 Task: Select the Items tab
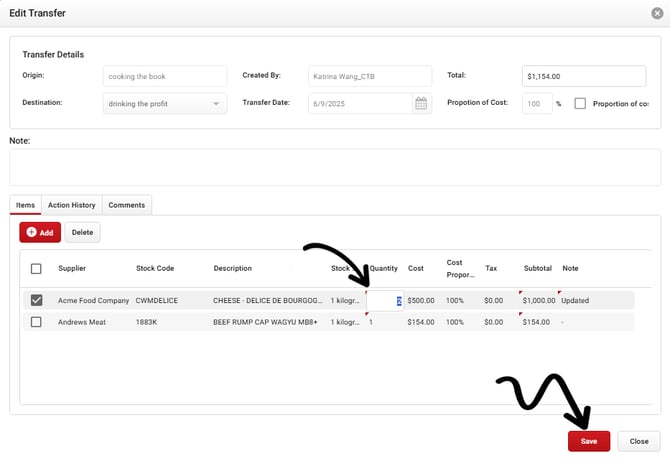coord(25,205)
